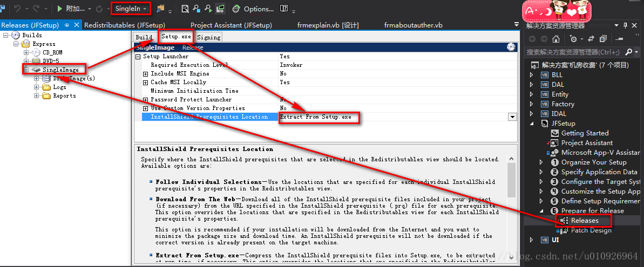Open the document tabs overflow dropdown
The image size is (644, 267).
516,25
